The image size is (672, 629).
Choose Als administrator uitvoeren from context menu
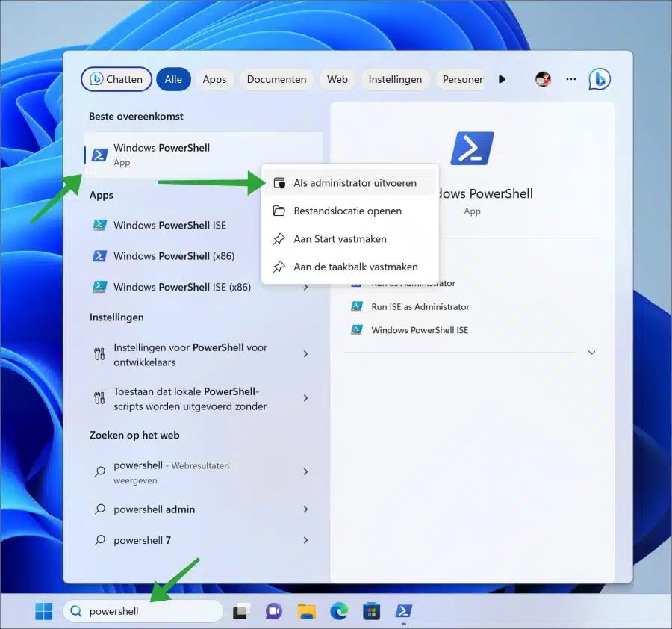pyautogui.click(x=350, y=183)
